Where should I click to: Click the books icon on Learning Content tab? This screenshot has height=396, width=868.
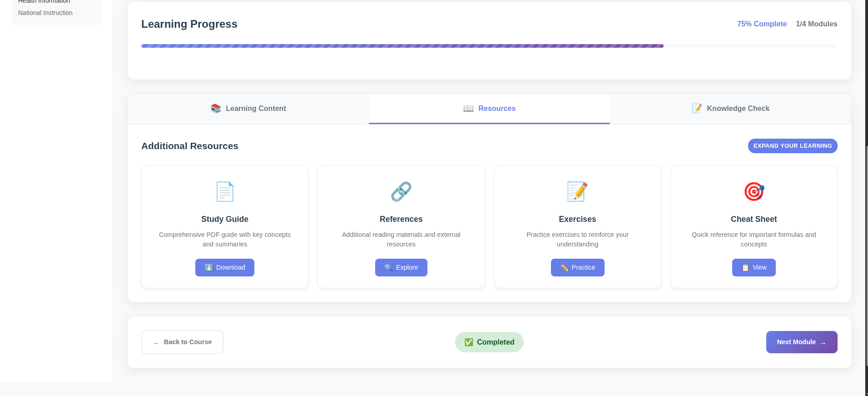click(x=216, y=109)
